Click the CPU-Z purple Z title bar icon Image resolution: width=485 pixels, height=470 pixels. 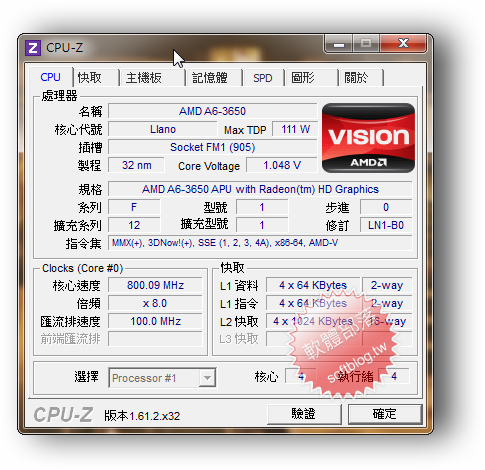click(x=33, y=48)
